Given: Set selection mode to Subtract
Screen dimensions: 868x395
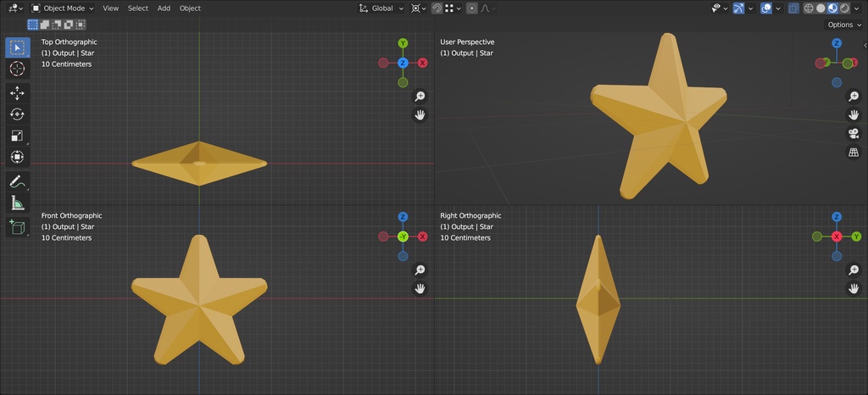Looking at the screenshot, I should pyautogui.click(x=57, y=25).
